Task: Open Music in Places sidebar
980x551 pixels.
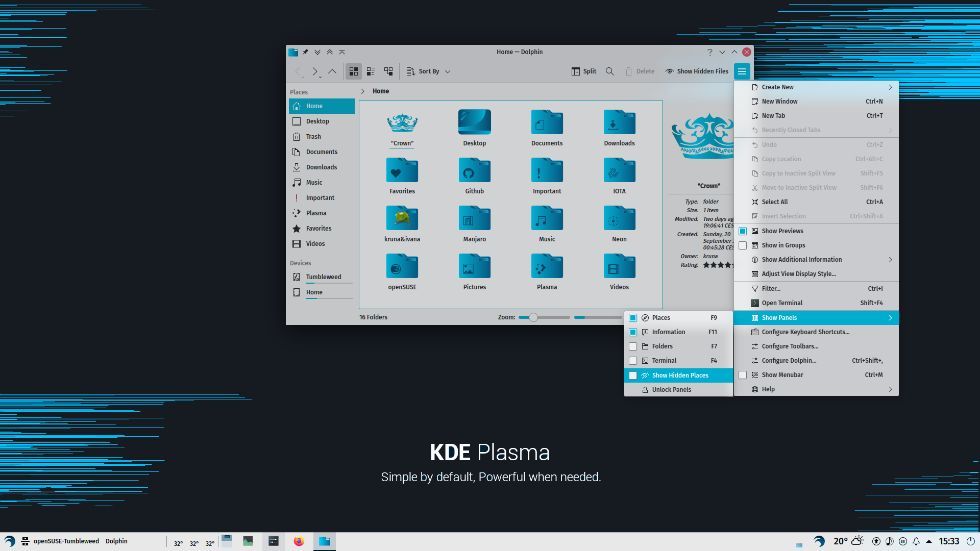Action: pyautogui.click(x=322, y=183)
